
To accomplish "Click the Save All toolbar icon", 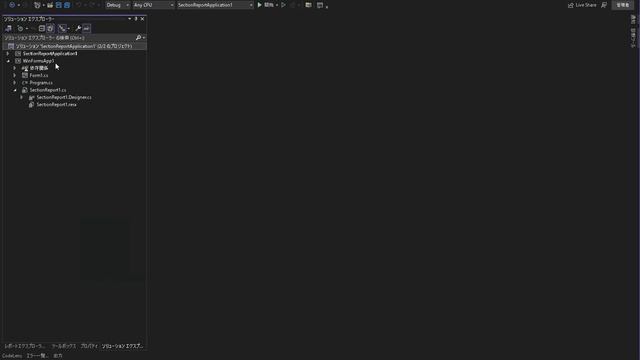I will 67,5.
